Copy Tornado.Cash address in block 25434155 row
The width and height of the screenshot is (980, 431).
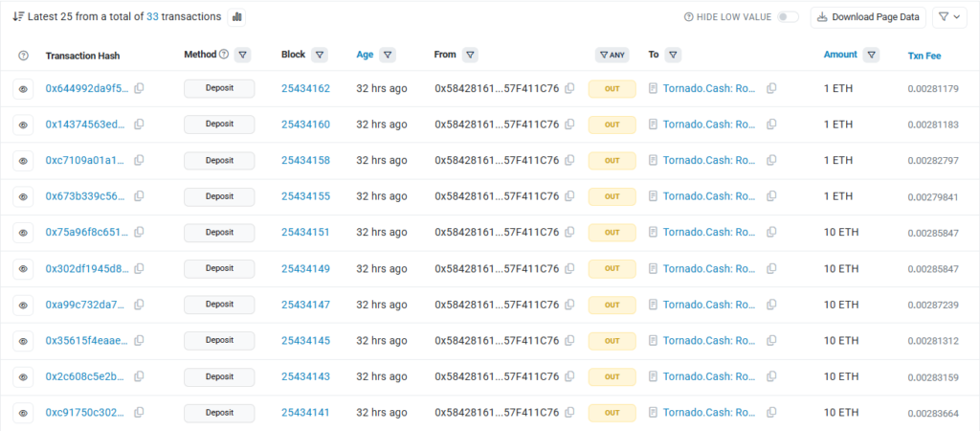click(x=771, y=196)
